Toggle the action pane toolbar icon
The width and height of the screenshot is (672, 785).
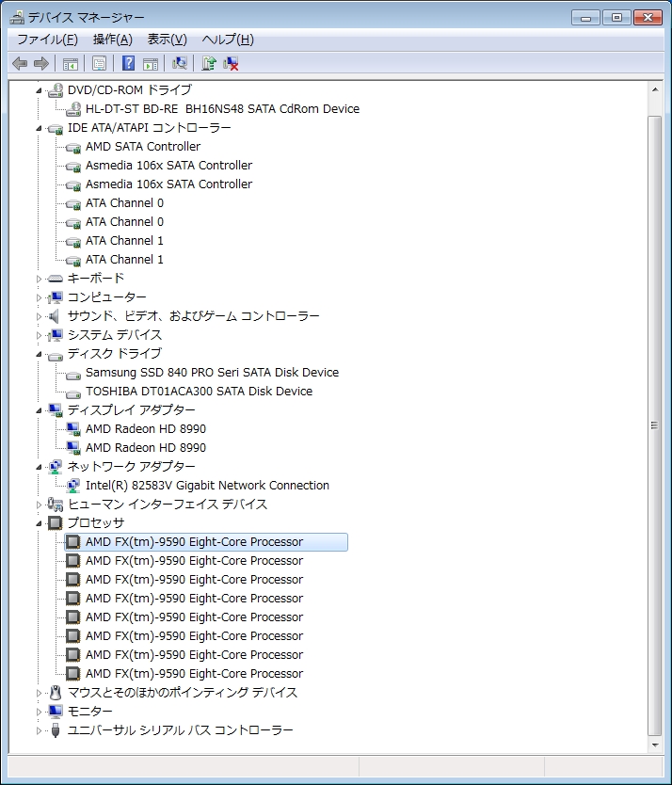pos(151,64)
